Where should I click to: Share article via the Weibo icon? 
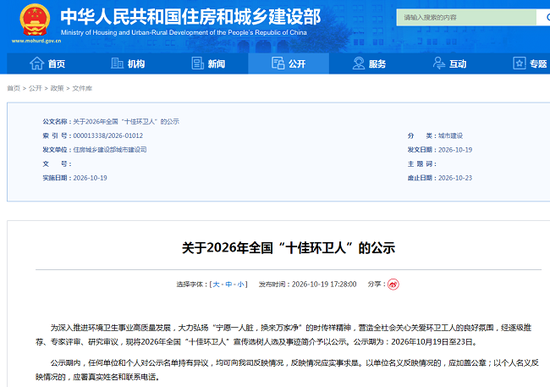click(393, 284)
